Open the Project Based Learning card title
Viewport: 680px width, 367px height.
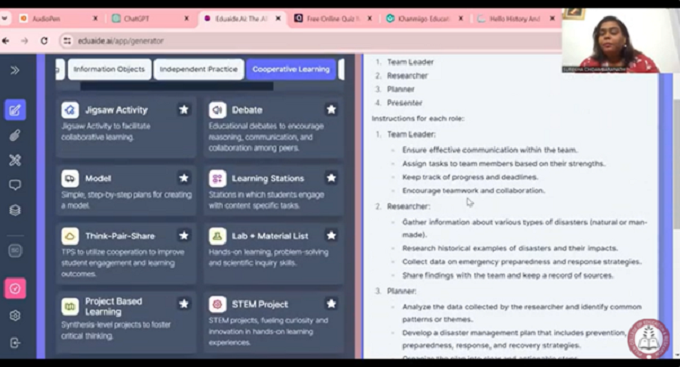(114, 306)
